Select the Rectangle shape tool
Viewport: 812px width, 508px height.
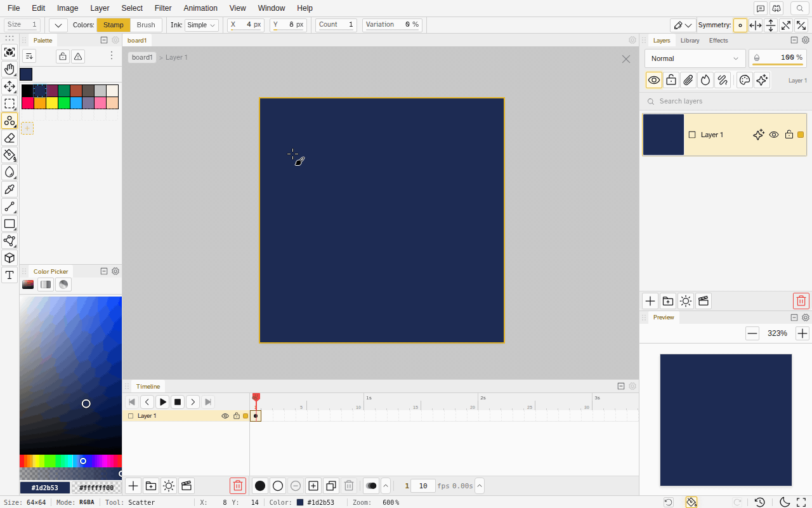[10, 224]
